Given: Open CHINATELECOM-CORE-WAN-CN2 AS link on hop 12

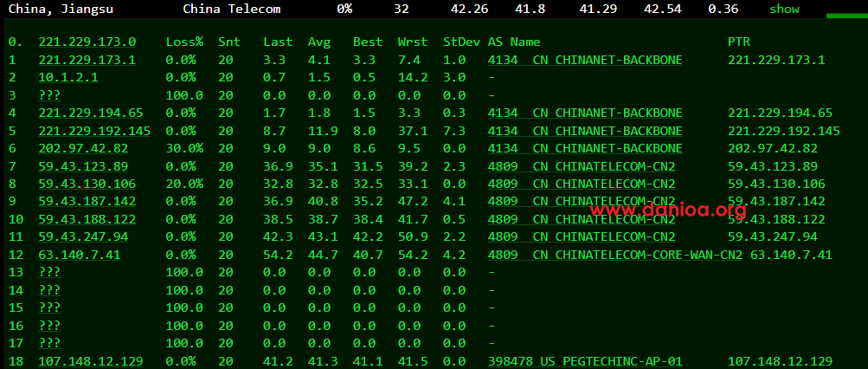Looking at the screenshot, I should 615,255.
